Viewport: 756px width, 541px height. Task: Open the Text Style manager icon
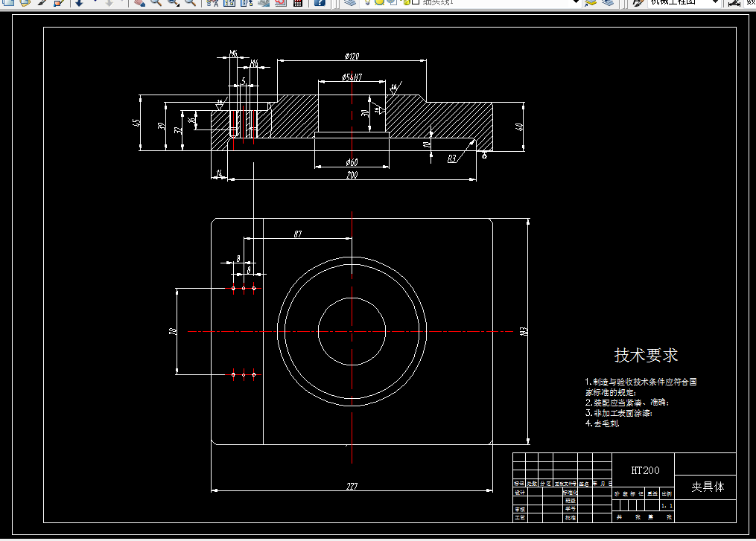pyautogui.click(x=638, y=2)
